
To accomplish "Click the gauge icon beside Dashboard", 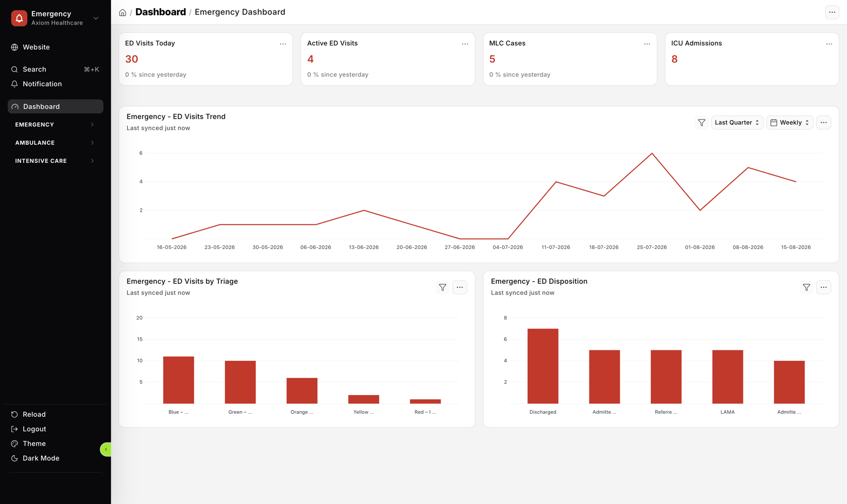I will pos(15,106).
